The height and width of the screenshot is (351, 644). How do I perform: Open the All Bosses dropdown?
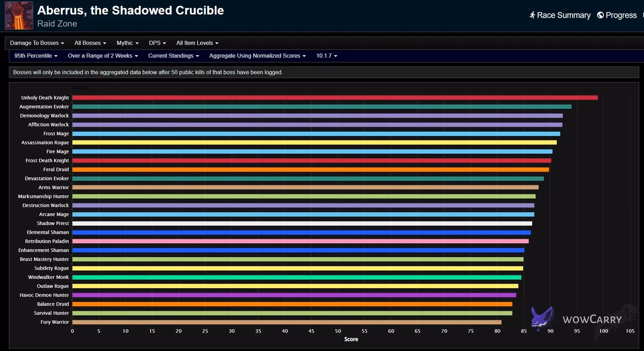(x=90, y=43)
